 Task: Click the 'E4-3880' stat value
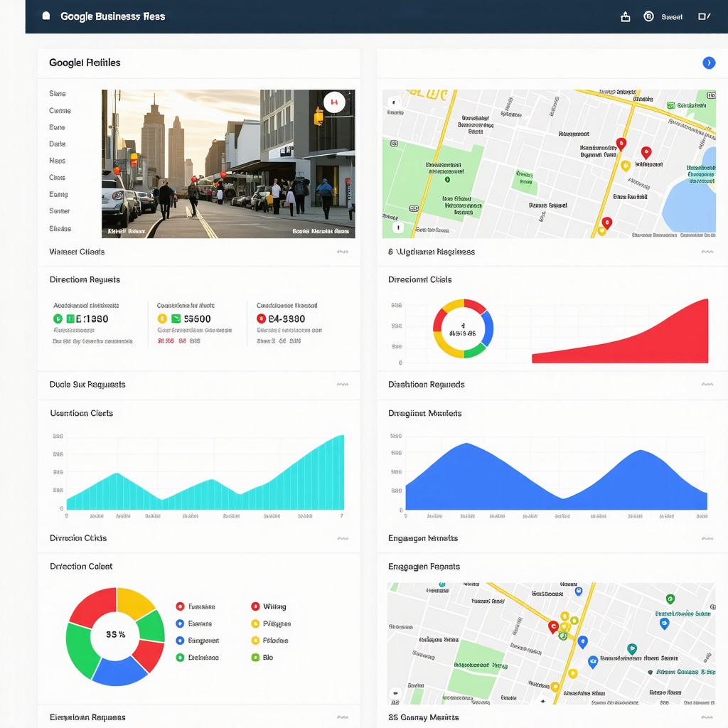tap(287, 319)
